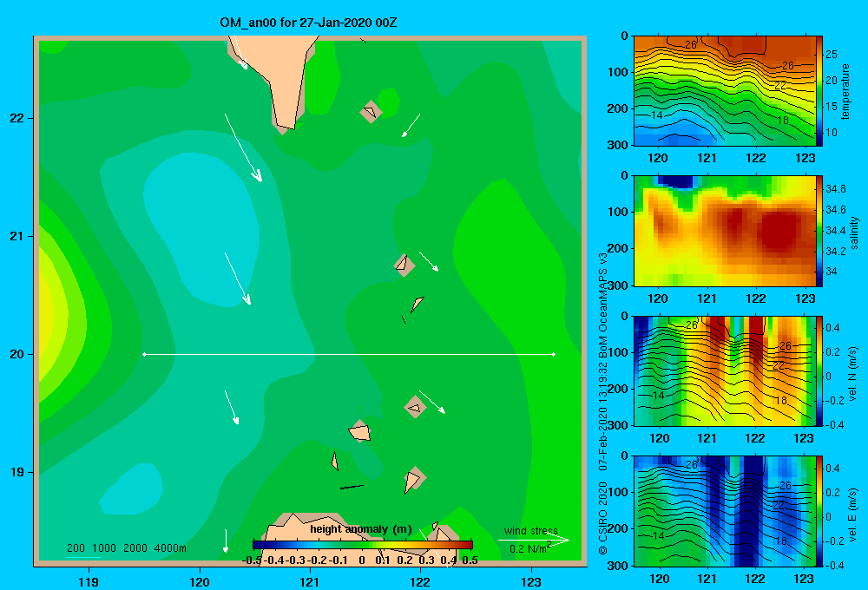Click the vel. N panel's color bar
Image resolution: width=868 pixels, height=590 pixels.
pyautogui.click(x=819, y=370)
